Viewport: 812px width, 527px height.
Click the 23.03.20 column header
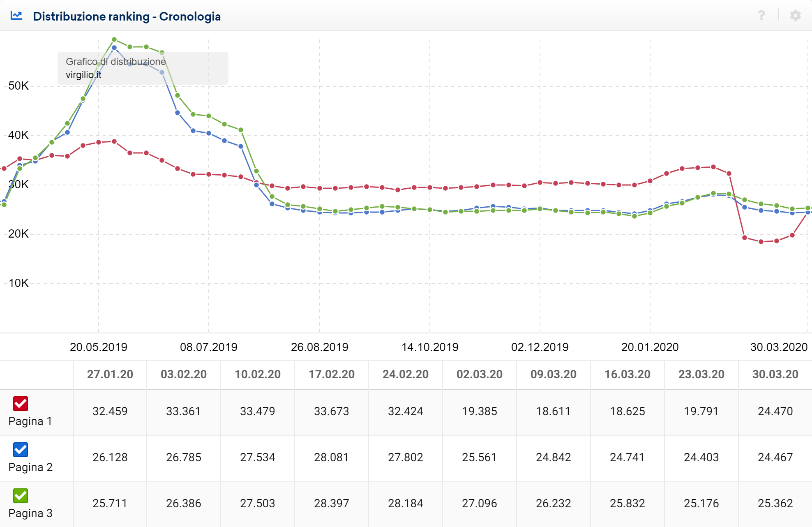[701, 374]
